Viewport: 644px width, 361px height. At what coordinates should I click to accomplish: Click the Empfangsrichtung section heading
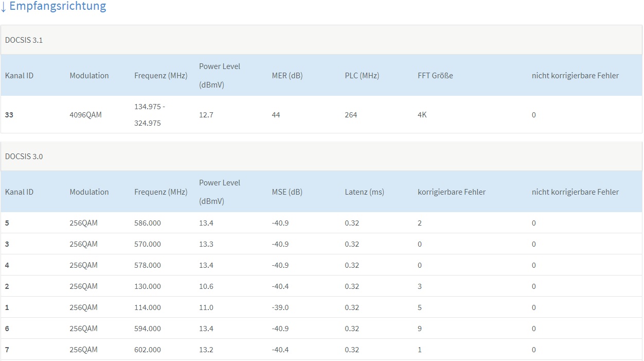[x=53, y=6]
